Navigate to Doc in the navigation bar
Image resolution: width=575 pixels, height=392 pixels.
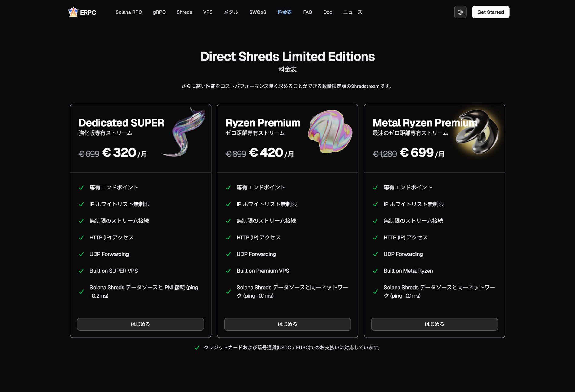tap(327, 12)
